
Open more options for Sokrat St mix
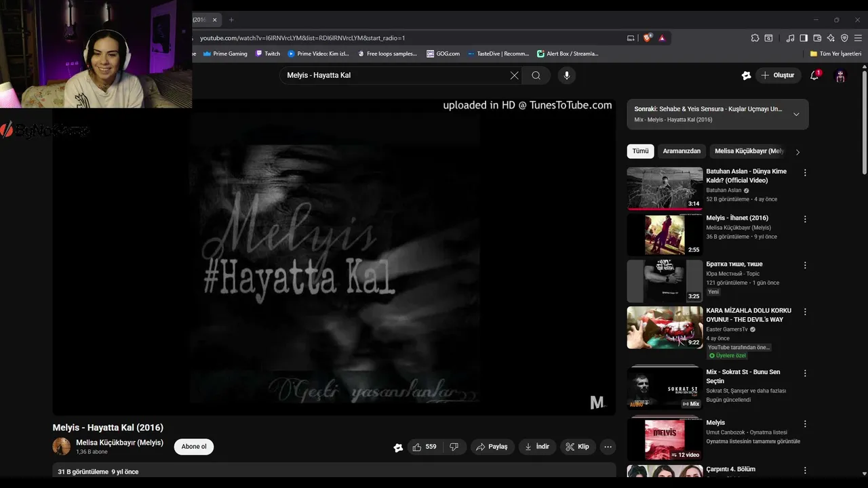pos(805,373)
